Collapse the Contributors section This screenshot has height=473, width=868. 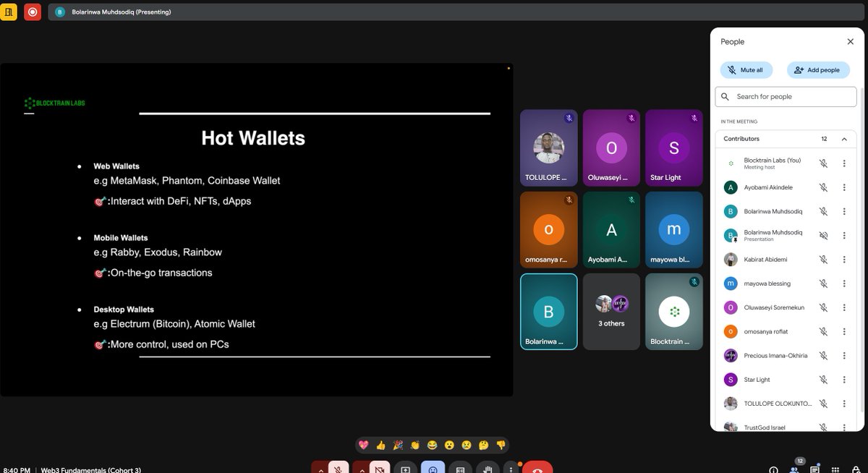coord(844,139)
